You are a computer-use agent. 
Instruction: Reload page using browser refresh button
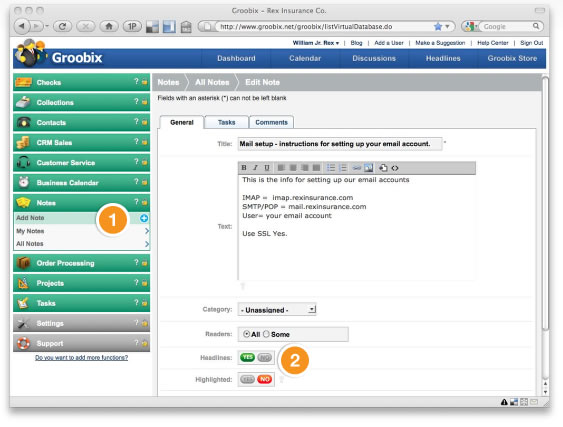click(x=62, y=26)
